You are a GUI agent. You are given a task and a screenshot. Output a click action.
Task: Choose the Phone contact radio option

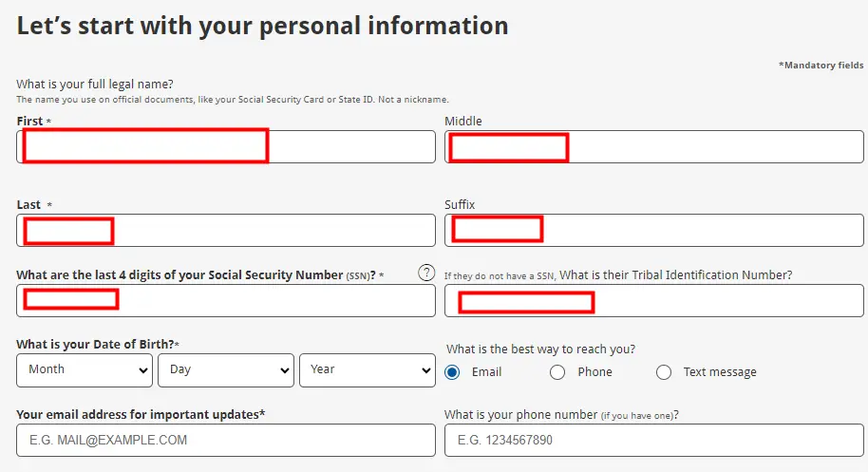pyautogui.click(x=557, y=372)
